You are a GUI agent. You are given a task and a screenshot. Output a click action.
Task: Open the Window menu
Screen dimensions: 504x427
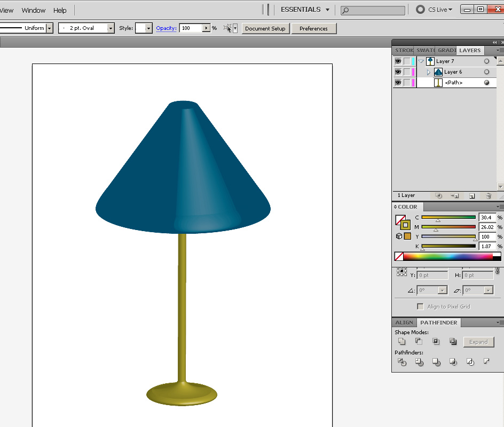coord(33,10)
